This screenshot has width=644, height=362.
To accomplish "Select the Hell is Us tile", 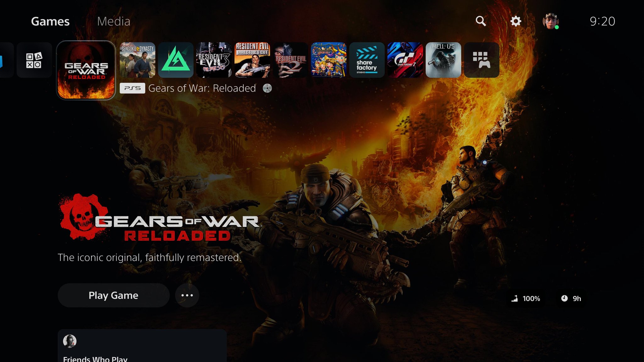I will click(x=443, y=60).
